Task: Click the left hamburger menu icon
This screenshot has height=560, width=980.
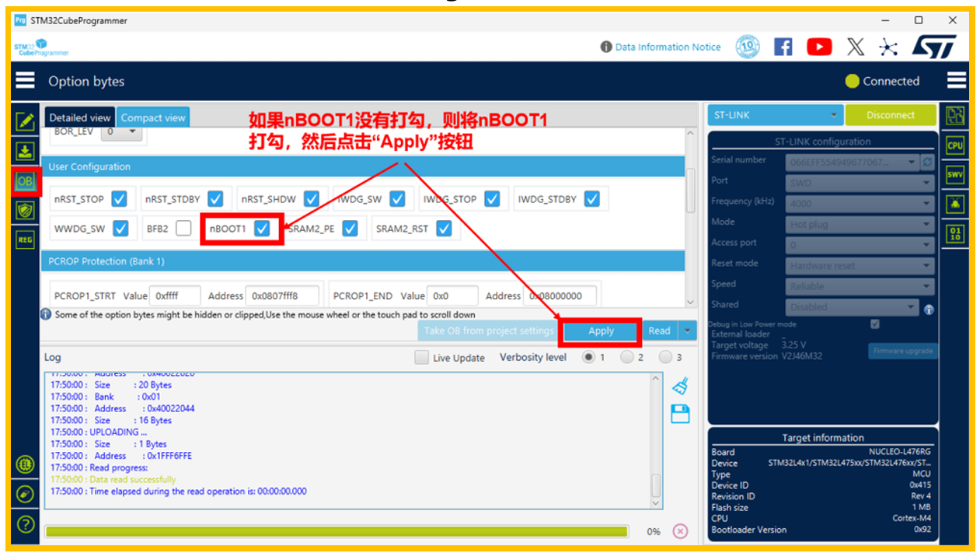Action: click(x=26, y=81)
